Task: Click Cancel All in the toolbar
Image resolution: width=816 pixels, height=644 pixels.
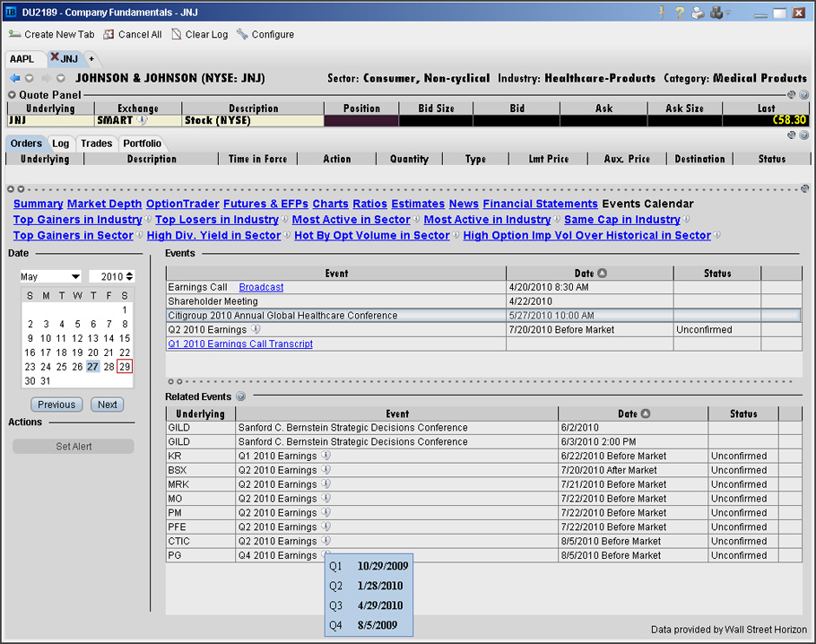Action: 133,34
